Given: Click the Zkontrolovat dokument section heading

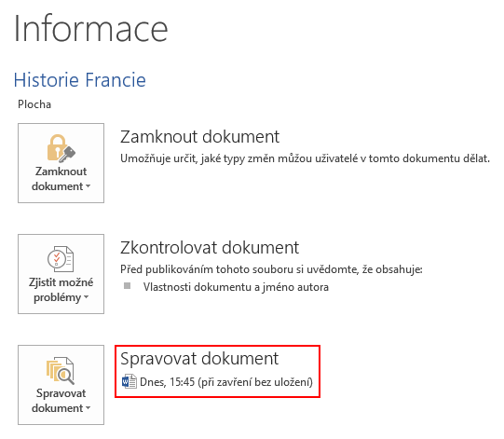Looking at the screenshot, I should [x=210, y=248].
